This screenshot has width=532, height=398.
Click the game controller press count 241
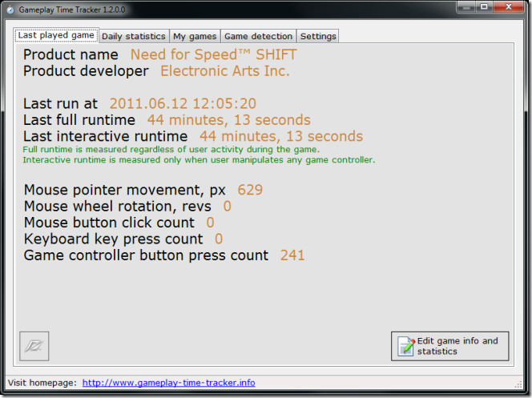pos(292,255)
